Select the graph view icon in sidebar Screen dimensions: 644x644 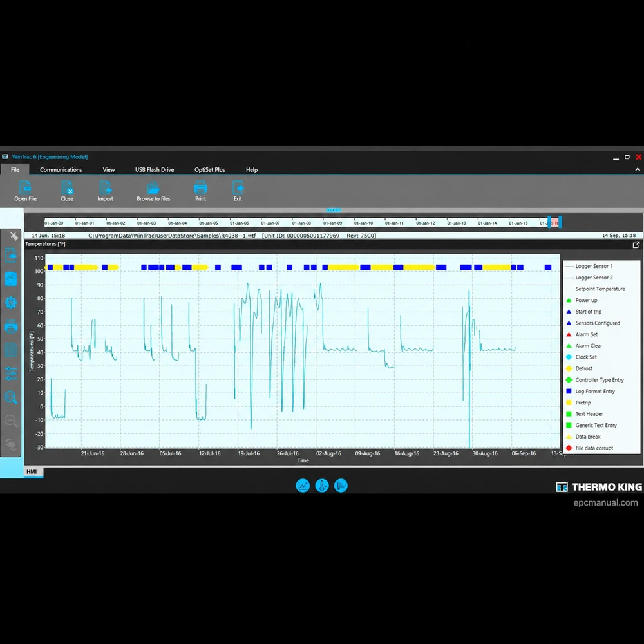pyautogui.click(x=11, y=279)
